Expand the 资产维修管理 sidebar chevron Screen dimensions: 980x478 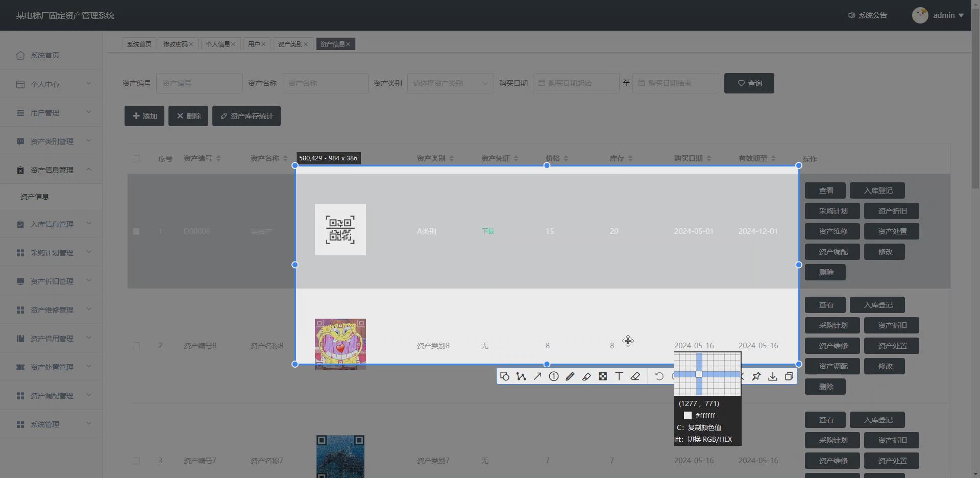click(88, 309)
